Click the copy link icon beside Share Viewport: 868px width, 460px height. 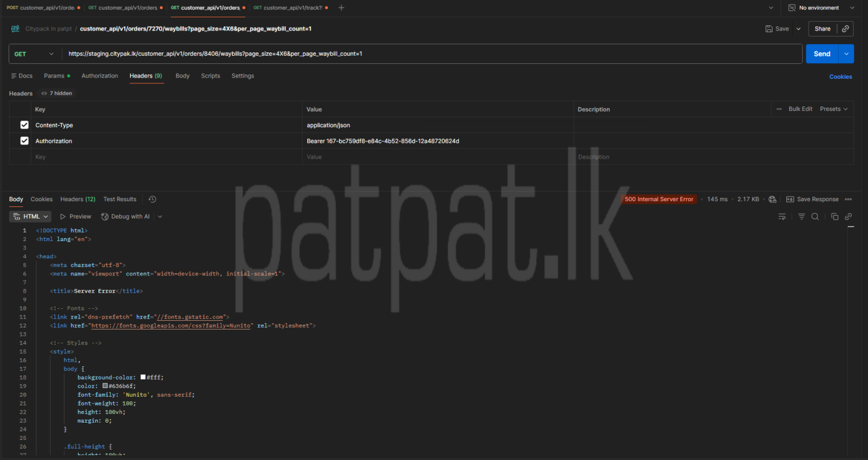(845, 29)
